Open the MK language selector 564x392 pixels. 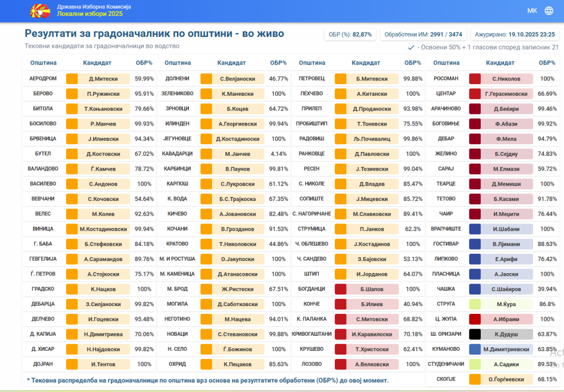(x=532, y=11)
